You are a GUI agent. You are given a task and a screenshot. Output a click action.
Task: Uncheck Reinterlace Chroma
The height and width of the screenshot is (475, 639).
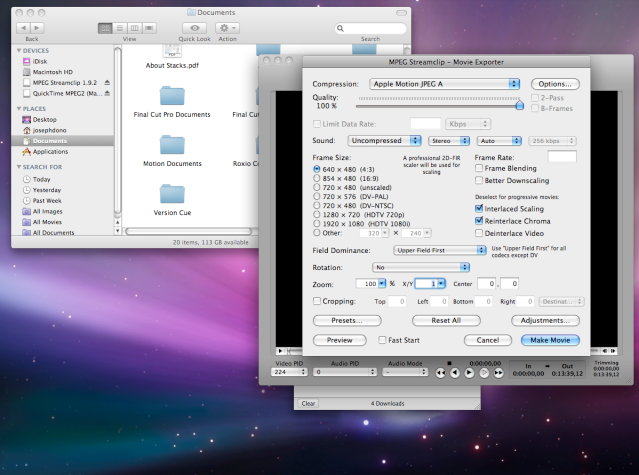tap(479, 221)
